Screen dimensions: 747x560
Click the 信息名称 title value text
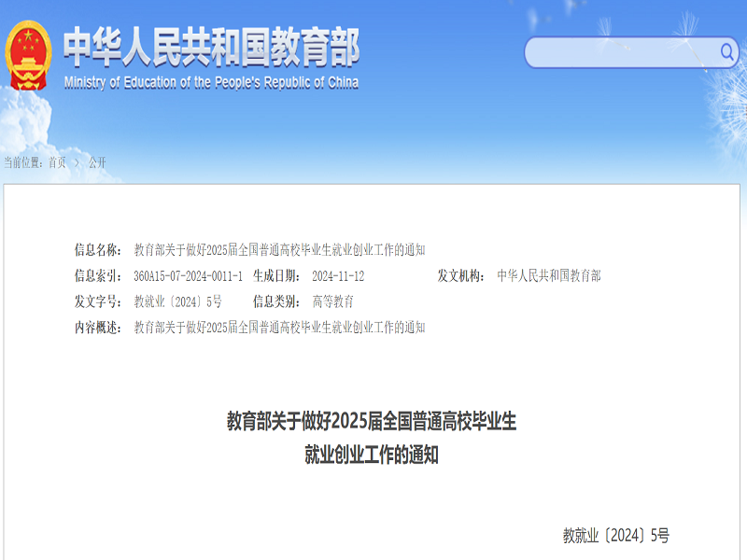(x=279, y=249)
